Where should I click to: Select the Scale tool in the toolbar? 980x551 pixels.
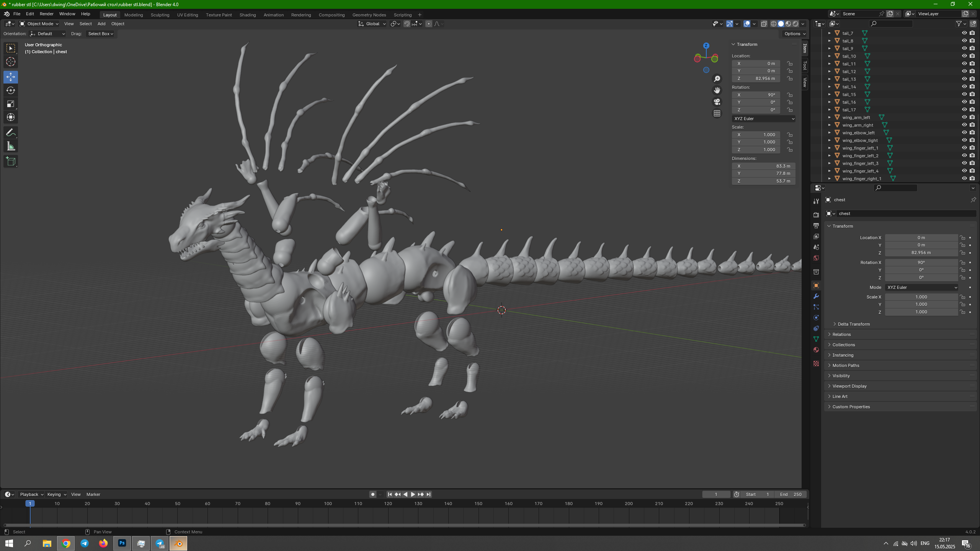(x=11, y=104)
